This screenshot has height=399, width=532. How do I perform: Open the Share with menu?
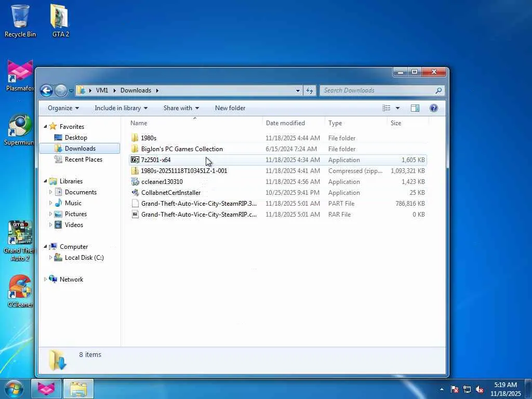tap(181, 108)
